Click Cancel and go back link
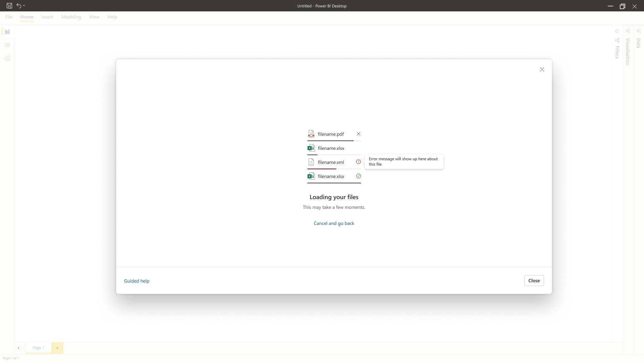The height and width of the screenshot is (362, 644). (334, 223)
